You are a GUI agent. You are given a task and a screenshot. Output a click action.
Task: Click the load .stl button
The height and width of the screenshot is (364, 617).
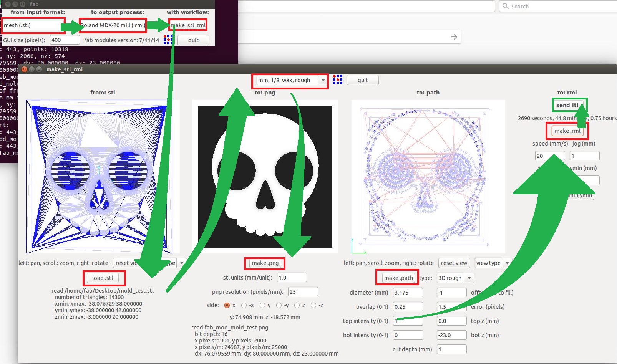[x=103, y=278]
